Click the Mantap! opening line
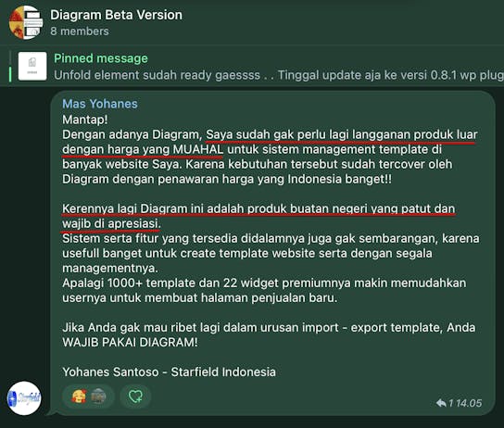The height and width of the screenshot is (428, 504). 85,120
